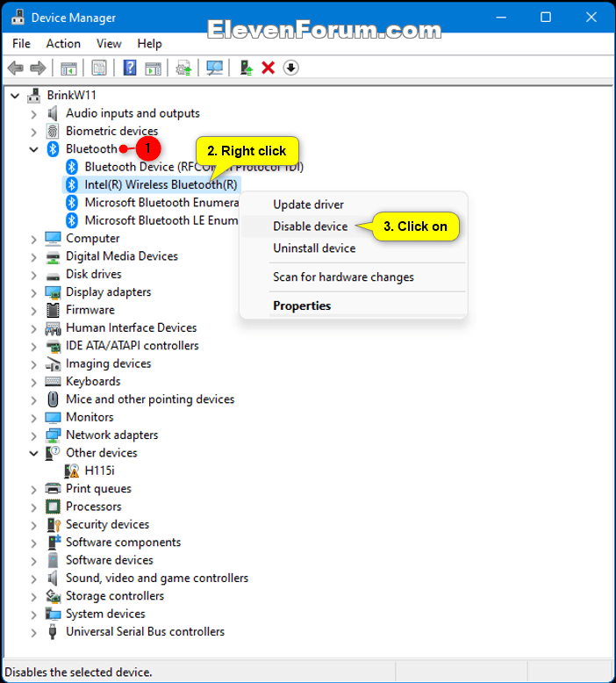Collapse the BrinkW11 root node
Viewport: 616px width, 683px height.
tap(15, 96)
